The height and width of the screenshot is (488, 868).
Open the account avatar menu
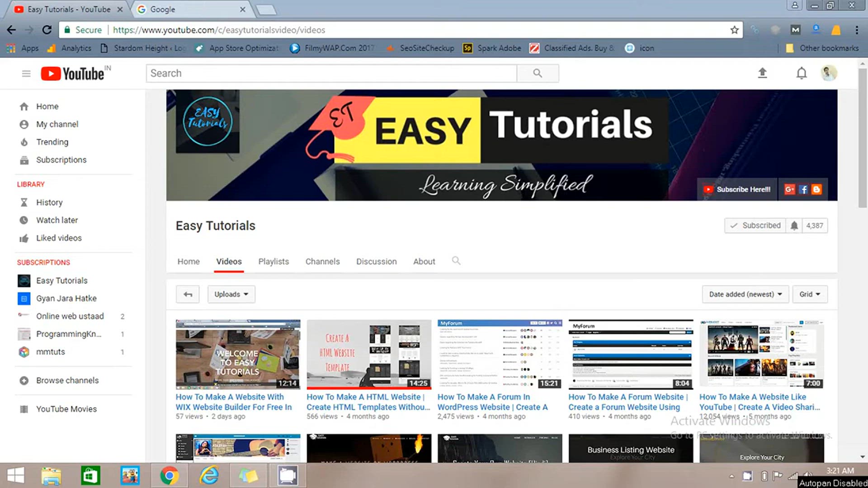click(829, 73)
